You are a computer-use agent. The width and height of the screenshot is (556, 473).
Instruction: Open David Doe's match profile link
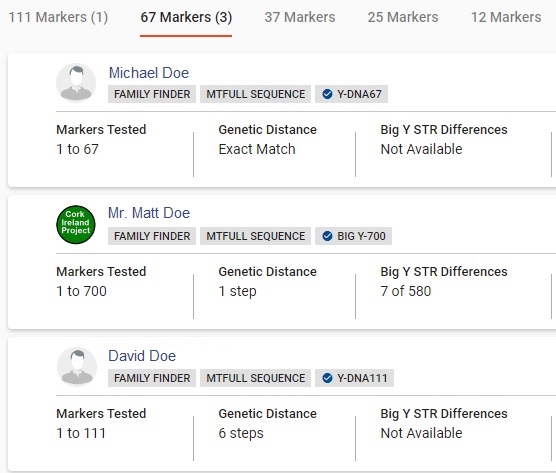(x=142, y=356)
